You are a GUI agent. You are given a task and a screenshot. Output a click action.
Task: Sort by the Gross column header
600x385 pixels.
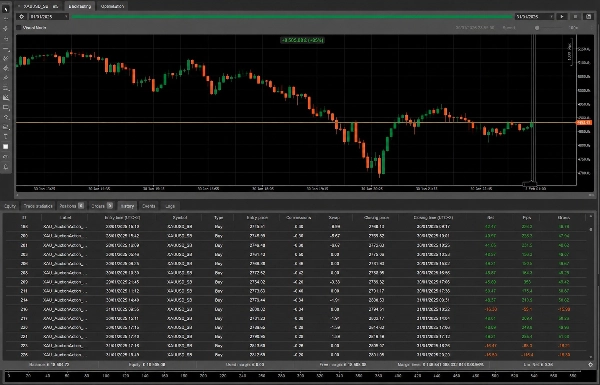pyautogui.click(x=563, y=218)
